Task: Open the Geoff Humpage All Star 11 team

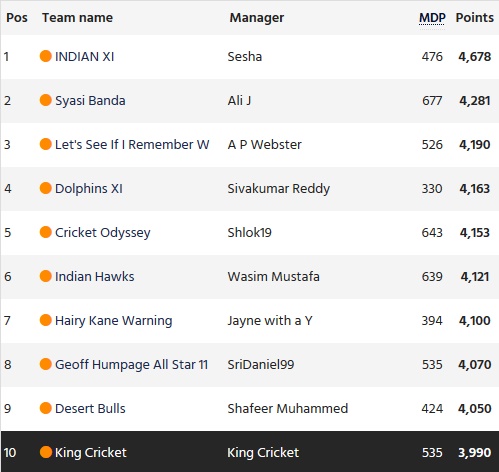Action: pos(131,364)
